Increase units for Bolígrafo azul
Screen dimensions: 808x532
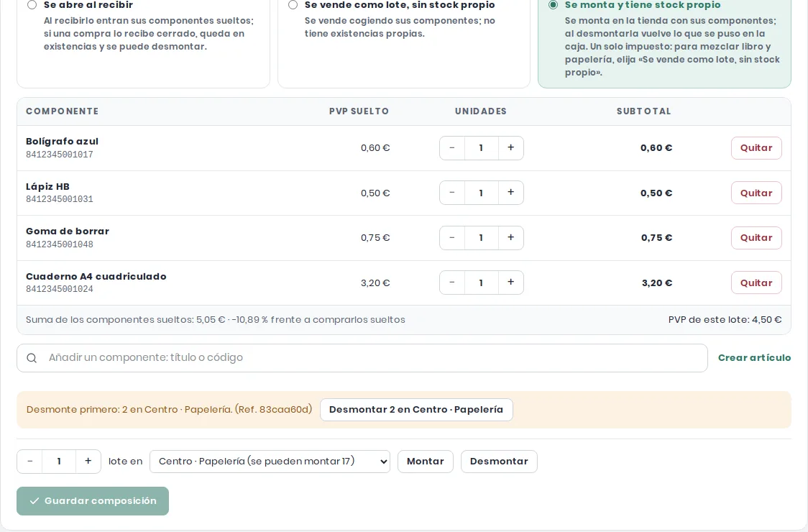pos(510,148)
